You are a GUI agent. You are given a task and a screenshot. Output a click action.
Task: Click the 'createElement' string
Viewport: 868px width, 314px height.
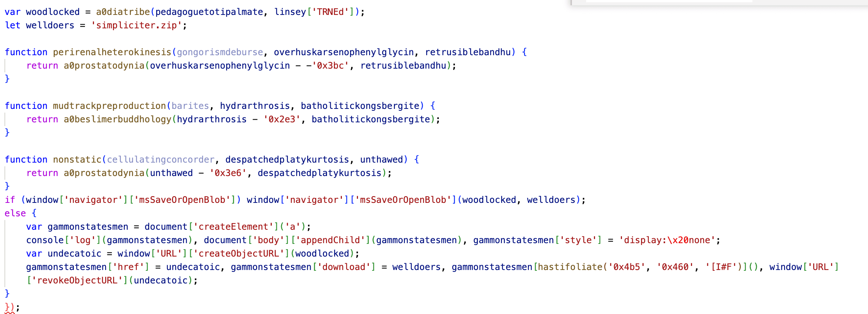coord(233,227)
